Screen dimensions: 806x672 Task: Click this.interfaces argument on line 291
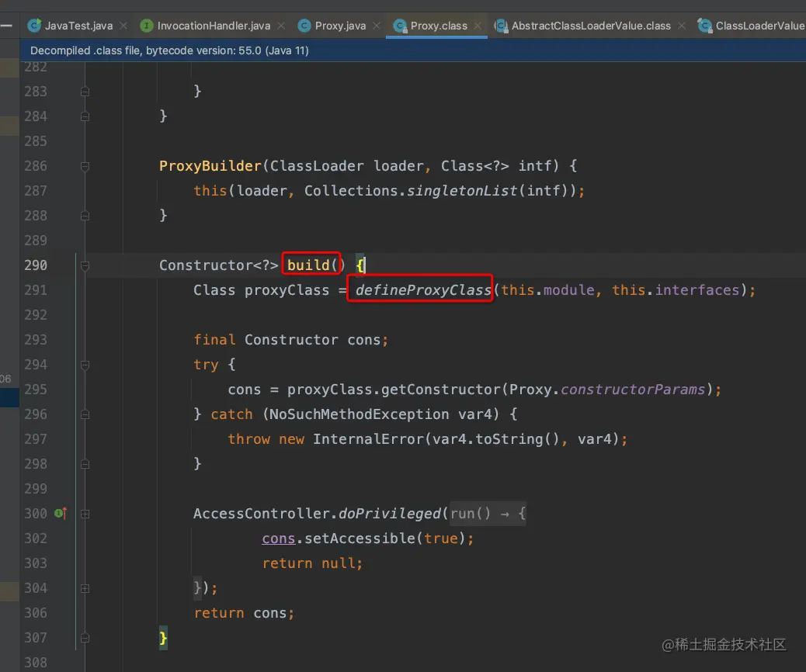pyautogui.click(x=676, y=289)
